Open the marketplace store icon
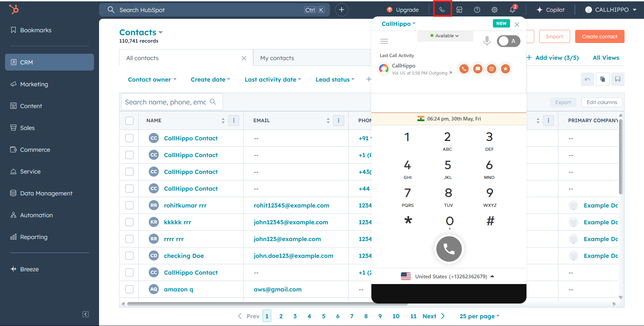The image size is (644, 326). click(459, 10)
